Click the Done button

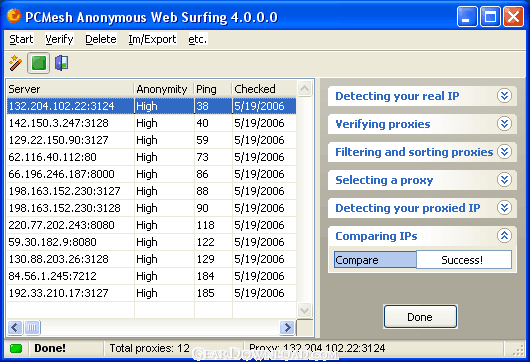[x=420, y=317]
